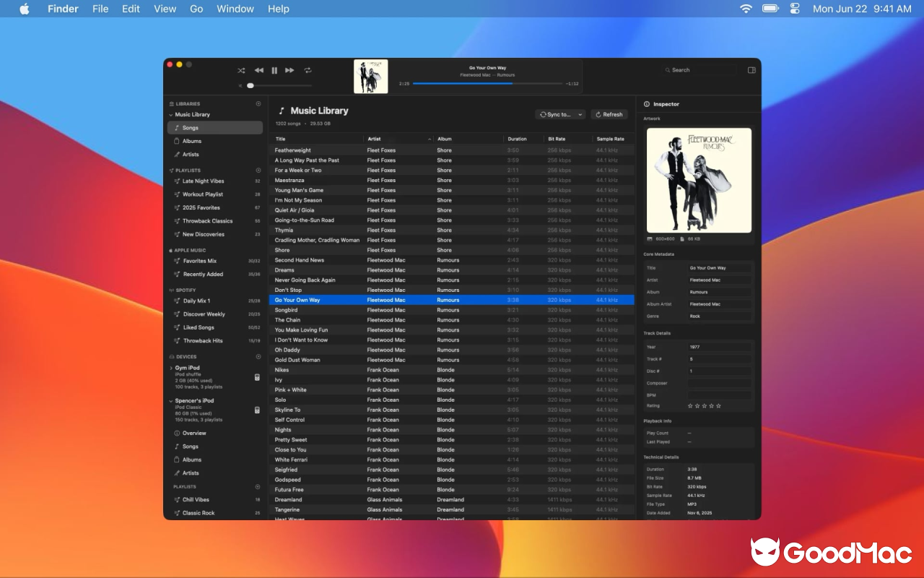Viewport: 924px width, 578px height.
Task: Skip back to the previous track
Action: 259,70
